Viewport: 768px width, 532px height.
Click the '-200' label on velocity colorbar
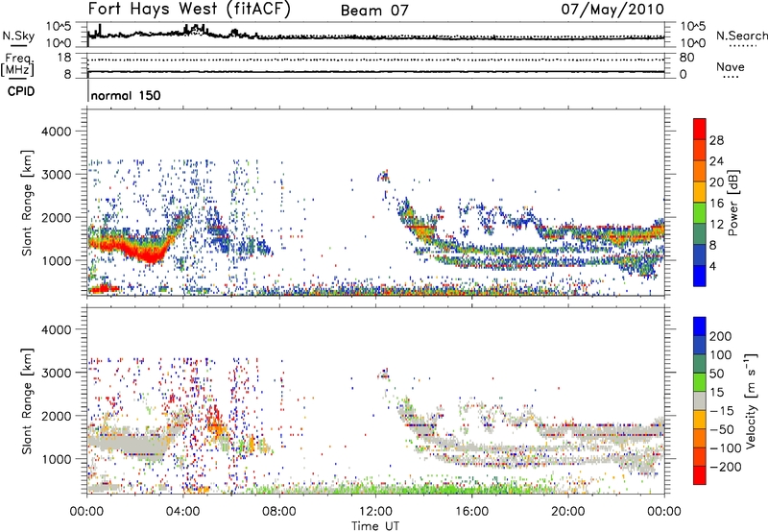point(725,467)
